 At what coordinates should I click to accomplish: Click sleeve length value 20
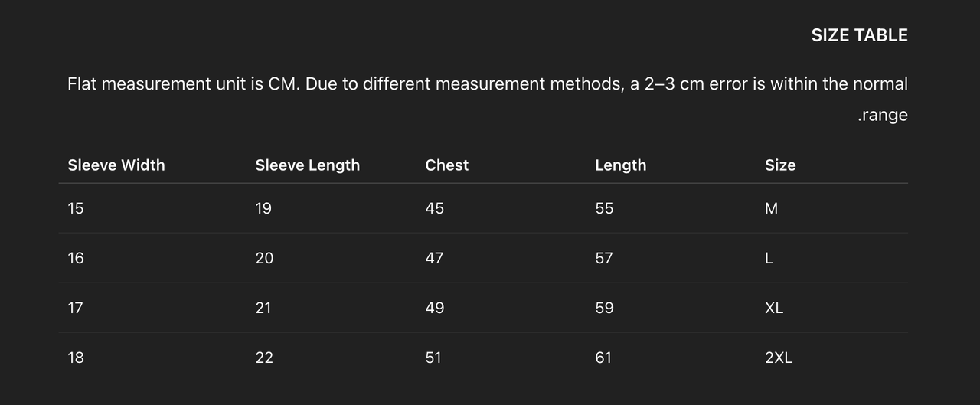(x=264, y=258)
